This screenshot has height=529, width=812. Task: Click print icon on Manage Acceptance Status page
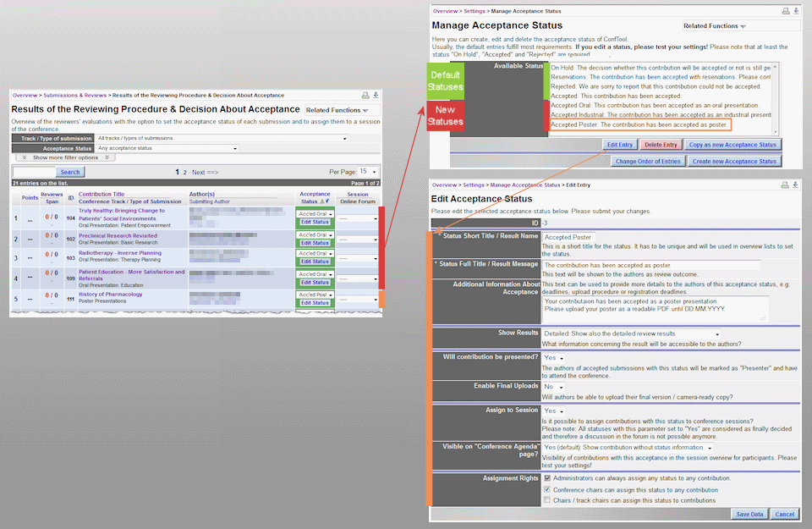[x=786, y=11]
